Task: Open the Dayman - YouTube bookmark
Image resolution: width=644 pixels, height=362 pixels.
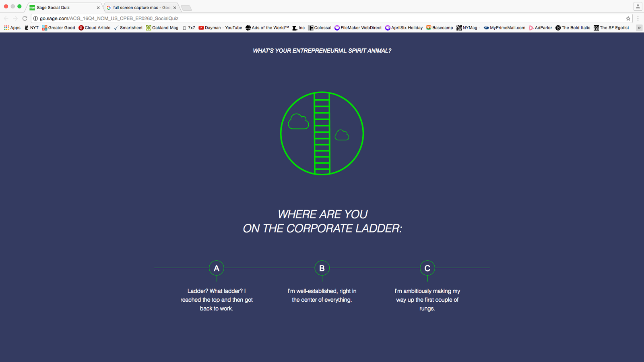Action: click(220, 28)
